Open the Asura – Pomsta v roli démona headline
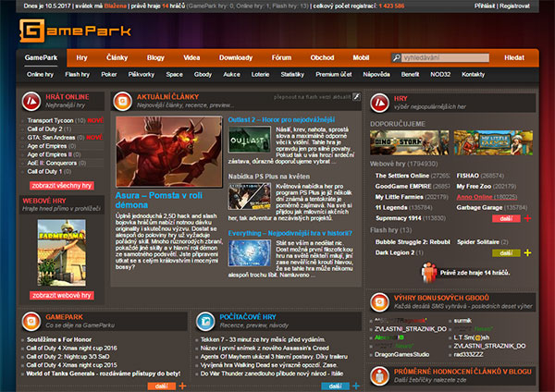Screen dimensions: 555x392 pyautogui.click(x=158, y=201)
